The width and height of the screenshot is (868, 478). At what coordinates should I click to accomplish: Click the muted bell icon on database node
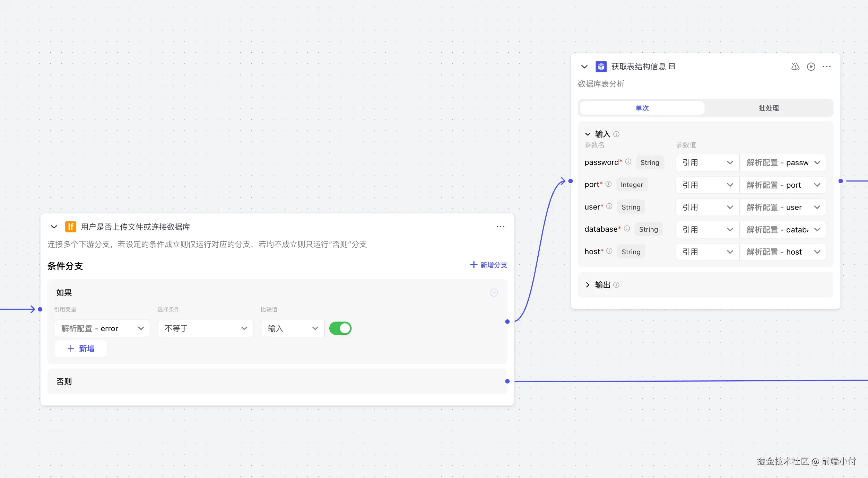(x=795, y=67)
